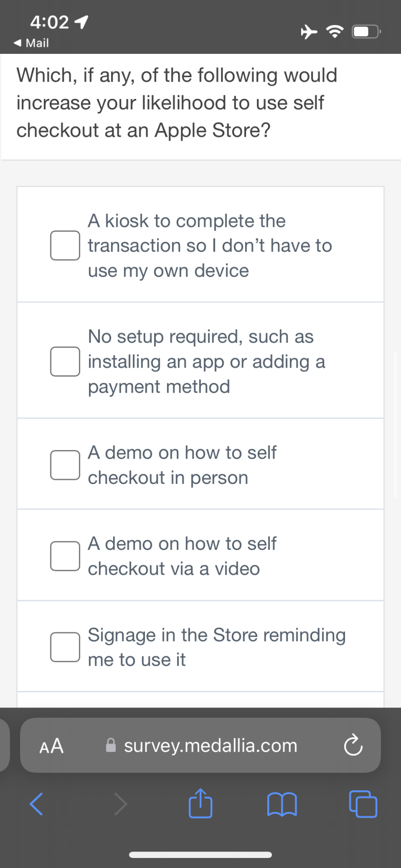The image size is (401, 868).
Task: Tap the Safari forward arrow
Action: tap(120, 804)
